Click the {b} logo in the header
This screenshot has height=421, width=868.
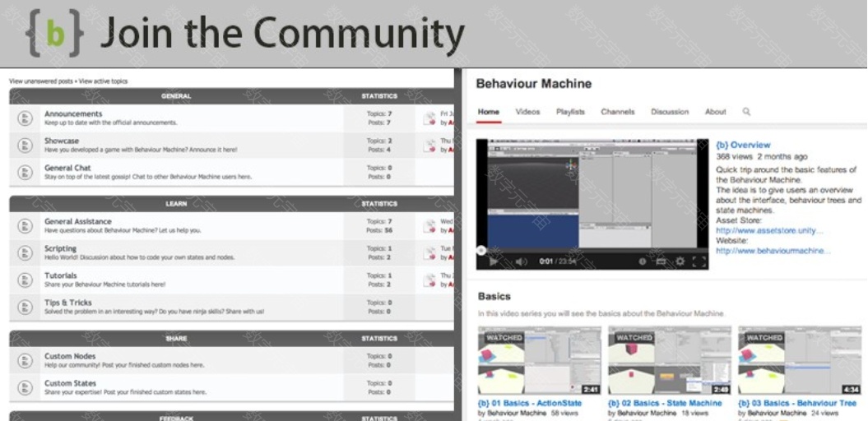[53, 33]
